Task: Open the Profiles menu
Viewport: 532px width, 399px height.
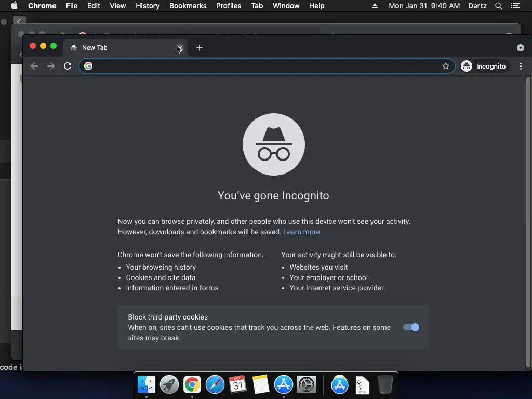Action: (229, 6)
